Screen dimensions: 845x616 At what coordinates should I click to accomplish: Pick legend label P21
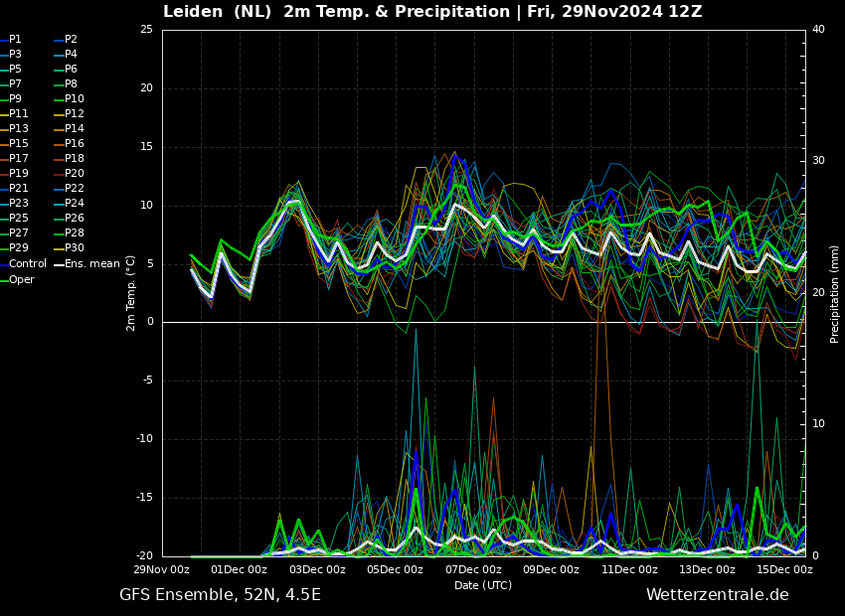(18, 189)
